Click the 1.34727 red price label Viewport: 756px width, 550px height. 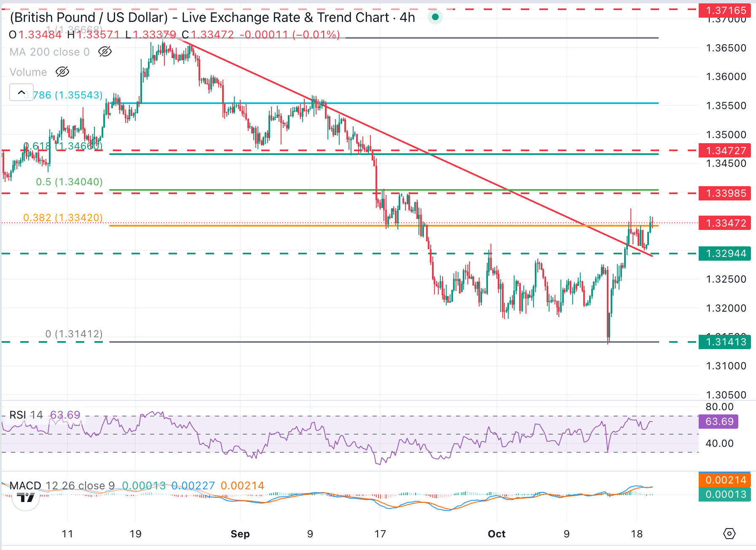pos(725,150)
